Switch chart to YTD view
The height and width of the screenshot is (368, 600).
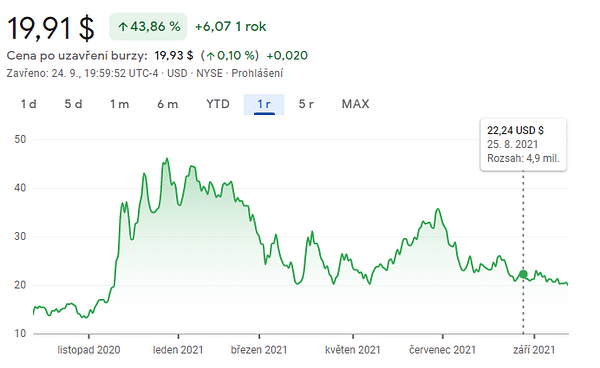tap(218, 104)
